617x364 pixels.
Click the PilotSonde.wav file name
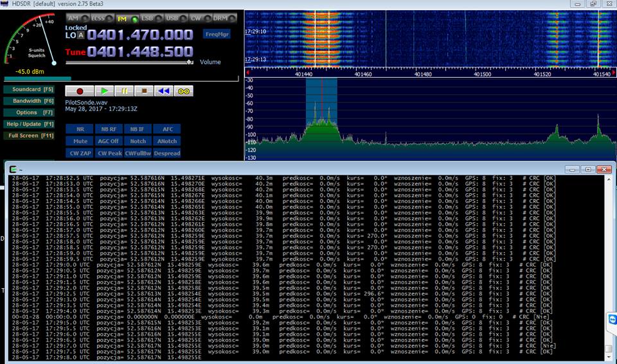(86, 103)
